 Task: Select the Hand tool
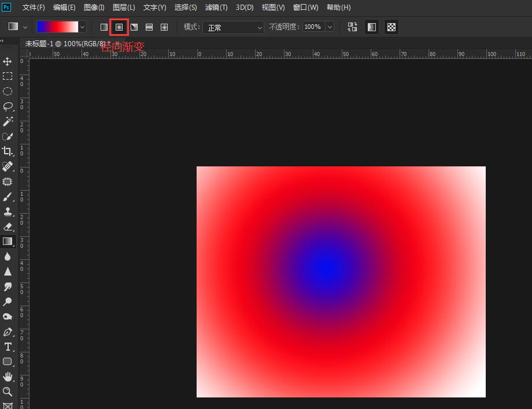tap(8, 377)
